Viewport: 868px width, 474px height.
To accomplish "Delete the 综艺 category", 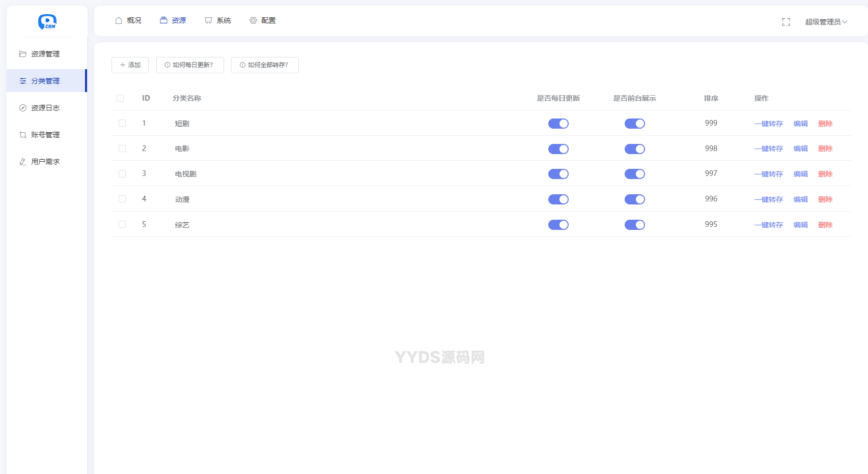I will pyautogui.click(x=825, y=225).
